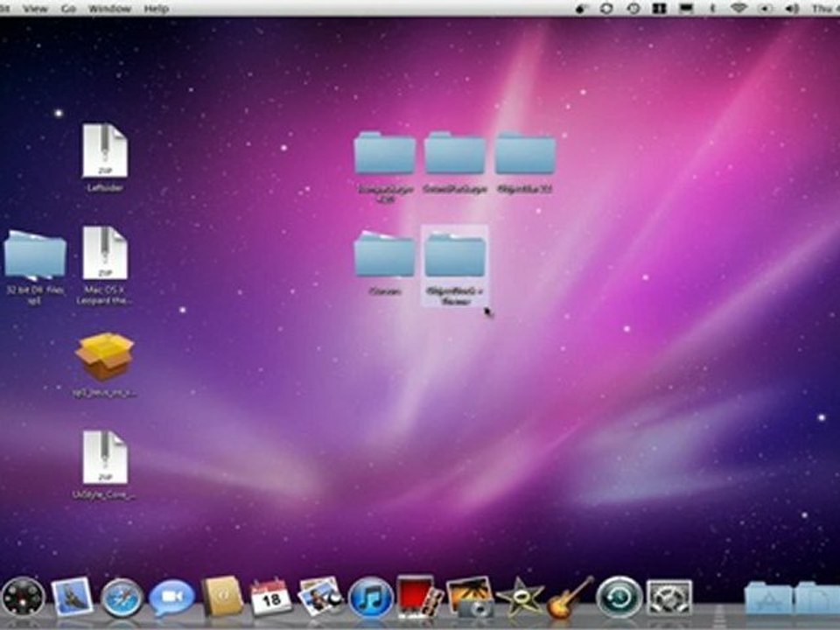The image size is (840, 630).
Task: Click the Time Machine menu bar icon
Action: coord(633,9)
